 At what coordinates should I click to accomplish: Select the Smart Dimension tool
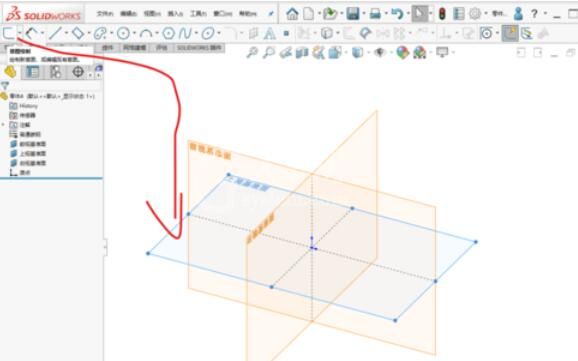point(32,34)
